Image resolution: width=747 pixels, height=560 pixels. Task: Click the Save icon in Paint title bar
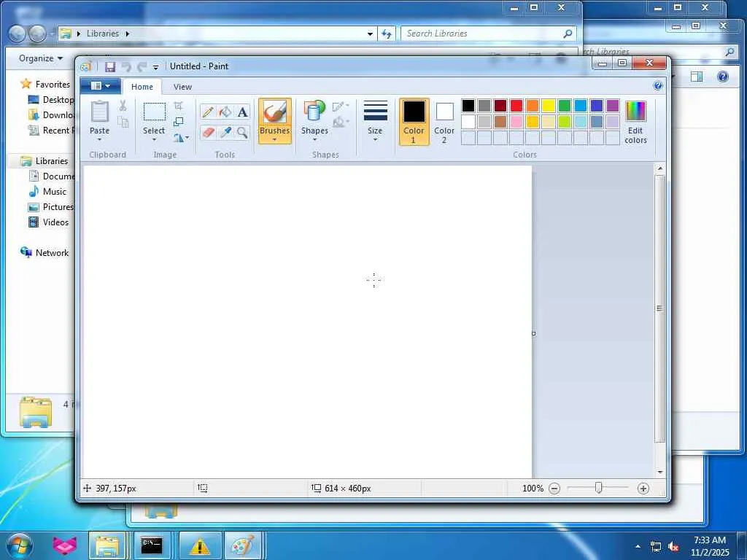point(110,66)
